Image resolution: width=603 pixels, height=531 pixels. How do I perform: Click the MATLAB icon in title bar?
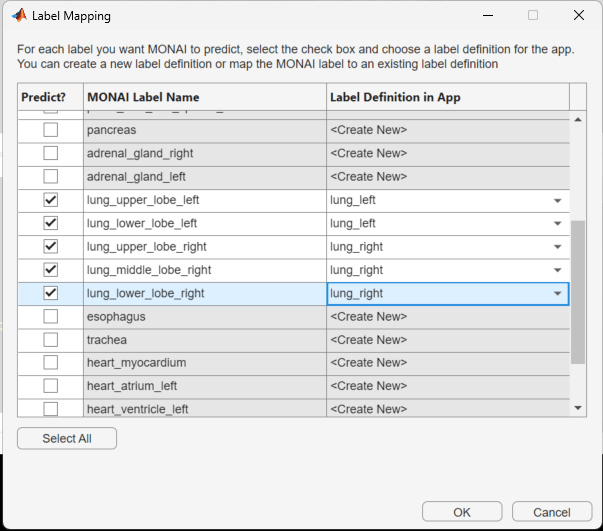(x=19, y=15)
